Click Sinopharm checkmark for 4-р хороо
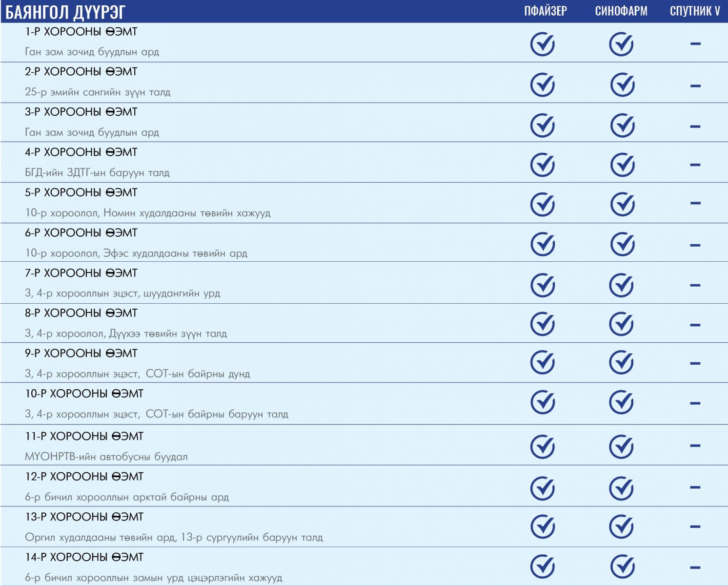 (x=622, y=165)
